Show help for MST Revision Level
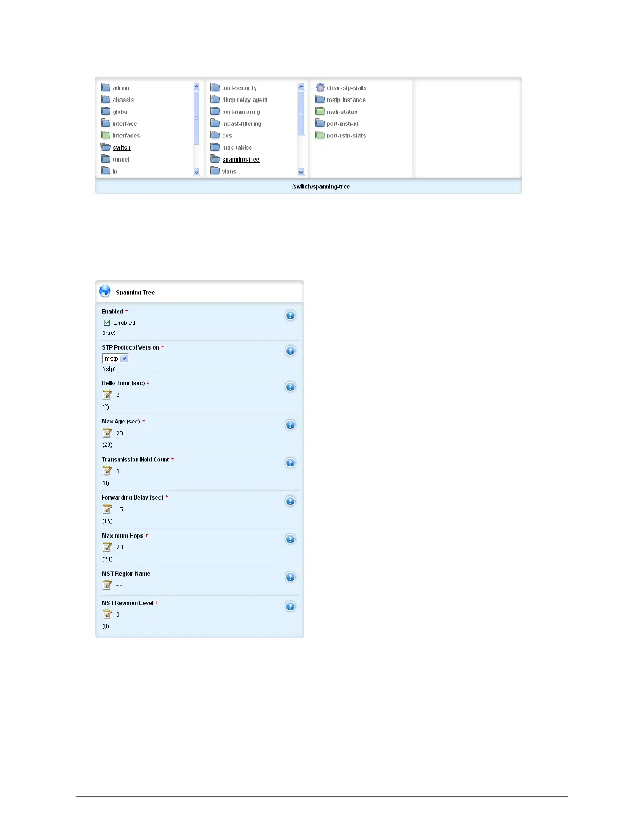644x834 pixels. [290, 606]
